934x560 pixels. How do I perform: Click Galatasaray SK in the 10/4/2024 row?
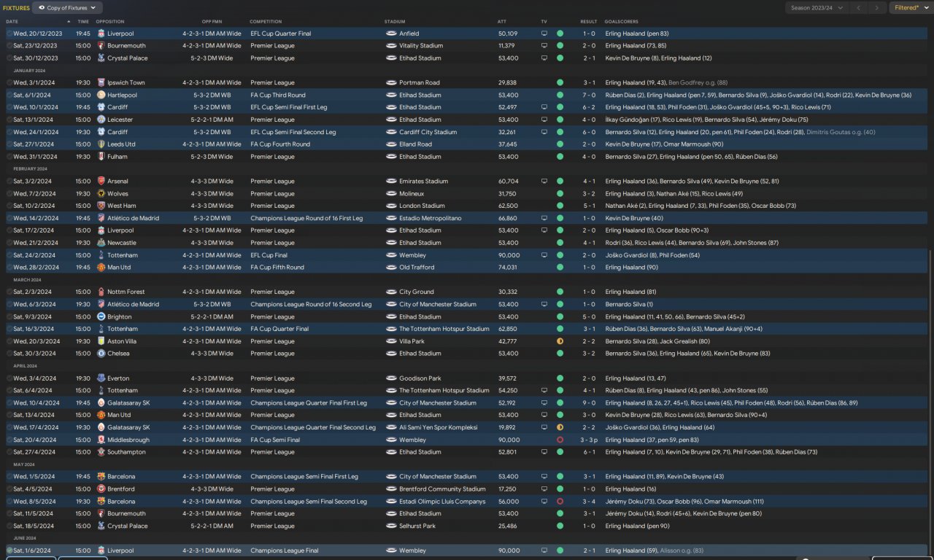(128, 403)
